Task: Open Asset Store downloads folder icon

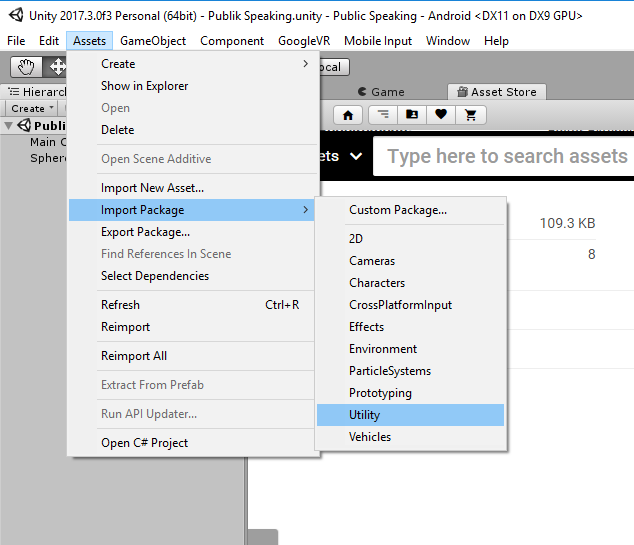Action: tap(412, 115)
